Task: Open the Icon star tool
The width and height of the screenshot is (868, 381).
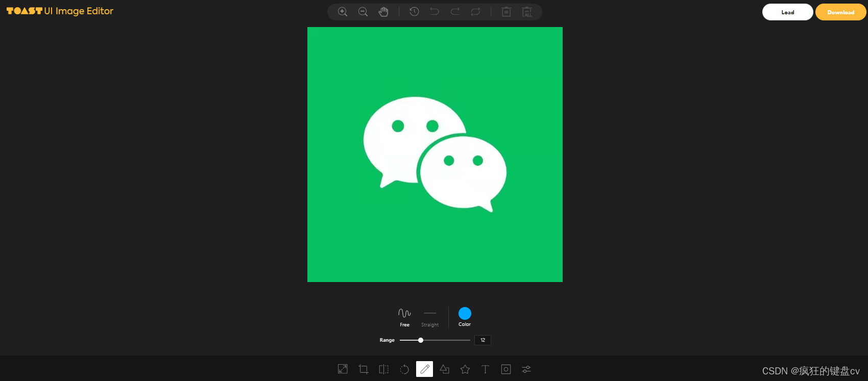Action: tap(465, 369)
